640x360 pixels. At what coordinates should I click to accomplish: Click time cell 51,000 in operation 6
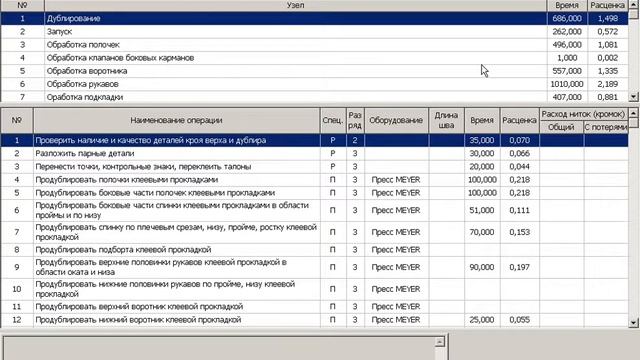point(482,210)
